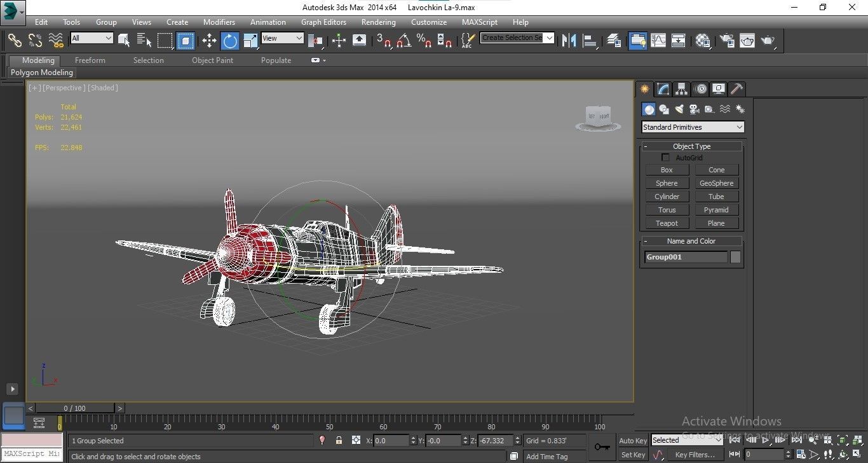This screenshot has width=868, height=463.
Task: Pick the Rectangular Selection Region tool
Action: (x=165, y=41)
